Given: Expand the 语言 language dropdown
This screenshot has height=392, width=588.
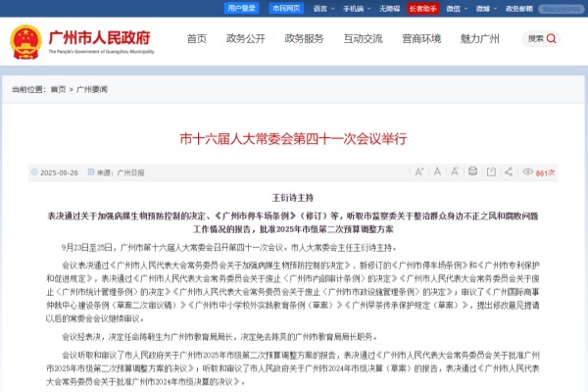Looking at the screenshot, I should click(323, 8).
